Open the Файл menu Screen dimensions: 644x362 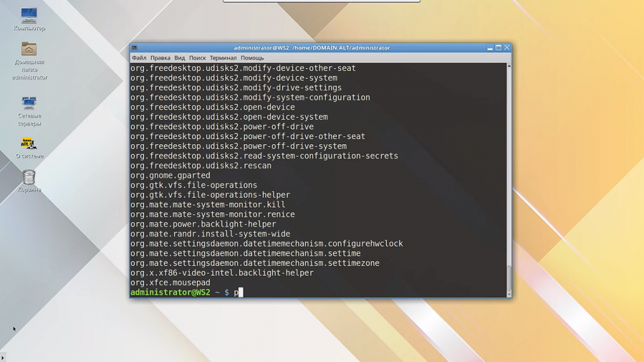(139, 58)
